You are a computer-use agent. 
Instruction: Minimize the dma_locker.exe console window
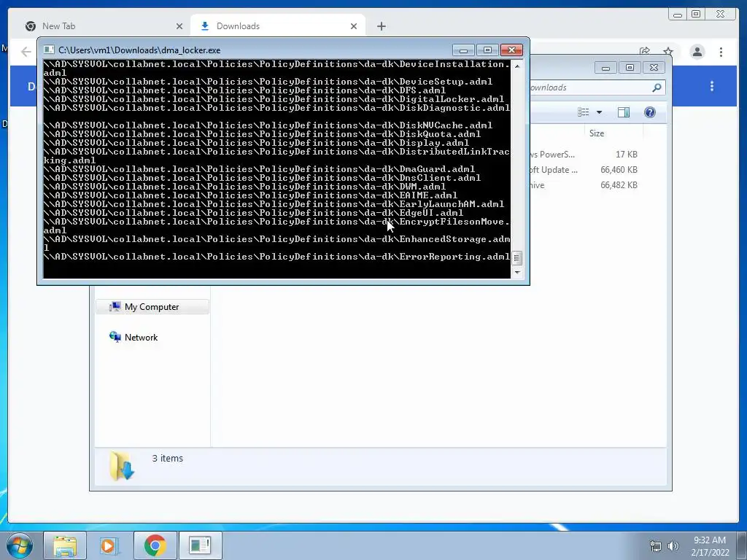[463, 50]
